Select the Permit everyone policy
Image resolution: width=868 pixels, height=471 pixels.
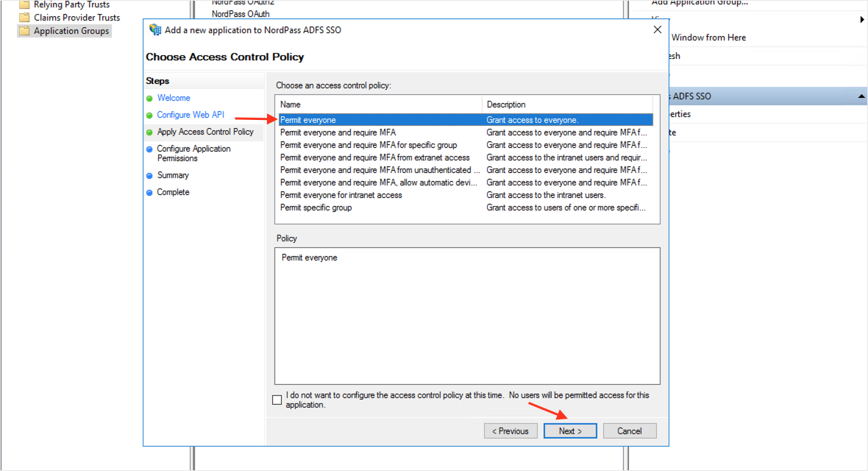466,120
